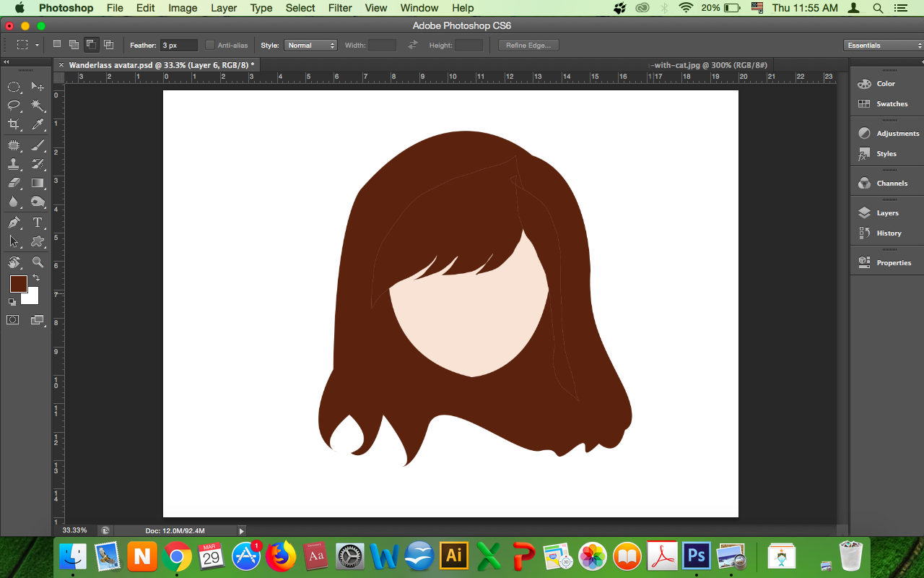The width and height of the screenshot is (924, 578).
Task: Choose Subtract from selection mode
Action: point(91,45)
